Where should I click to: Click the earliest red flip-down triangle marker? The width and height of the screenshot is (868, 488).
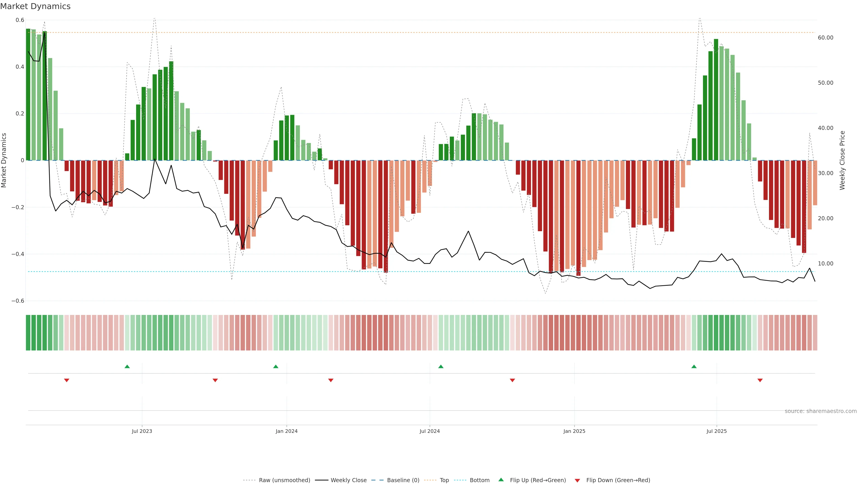pyautogui.click(x=67, y=380)
